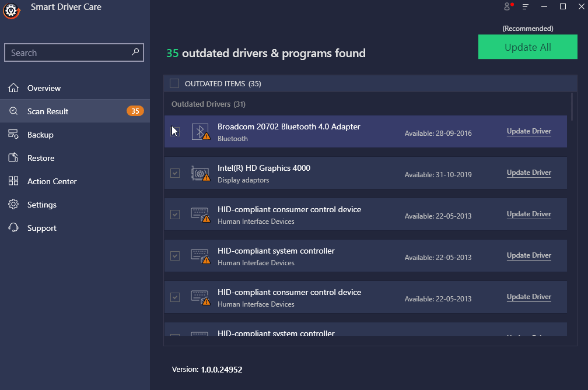Screen dimensions: 588x390
Task: Click the Support headset icon
Action: coord(13,228)
